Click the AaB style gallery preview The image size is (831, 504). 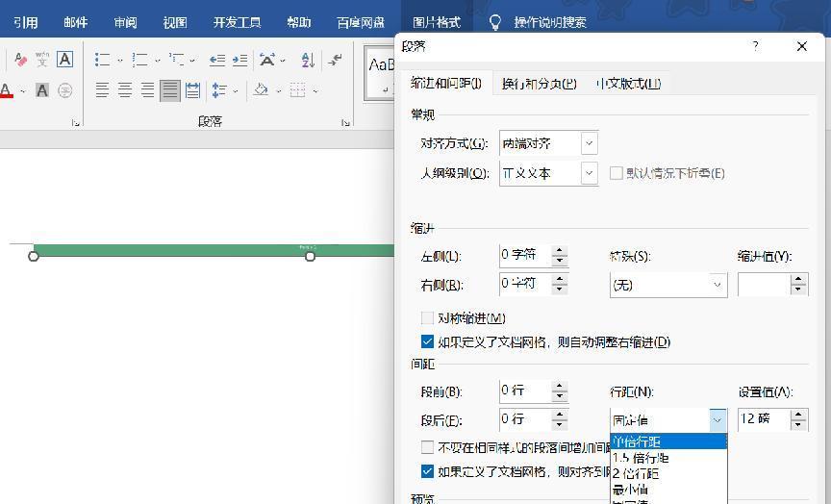(380, 73)
